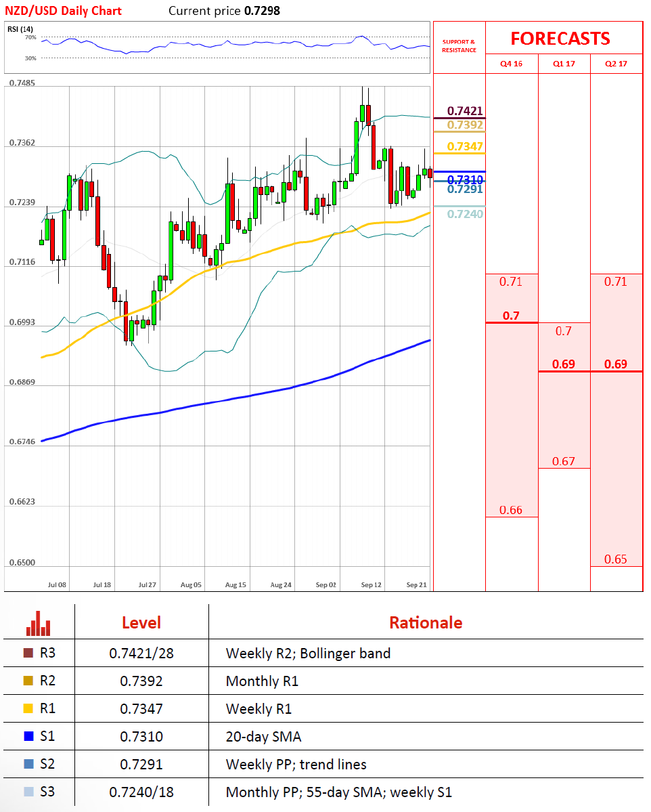Image resolution: width=651 pixels, height=812 pixels.
Task: Click the 0.7240/18 level cell
Action: pos(141,792)
